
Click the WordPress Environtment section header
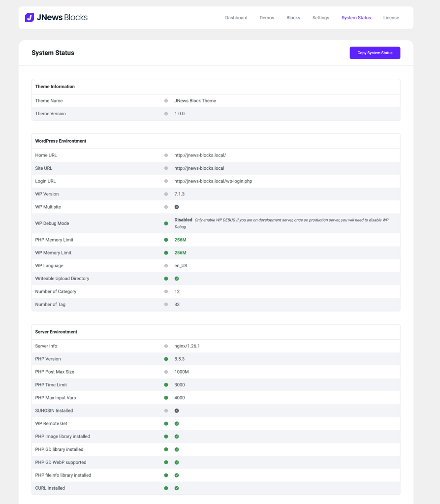click(x=61, y=141)
